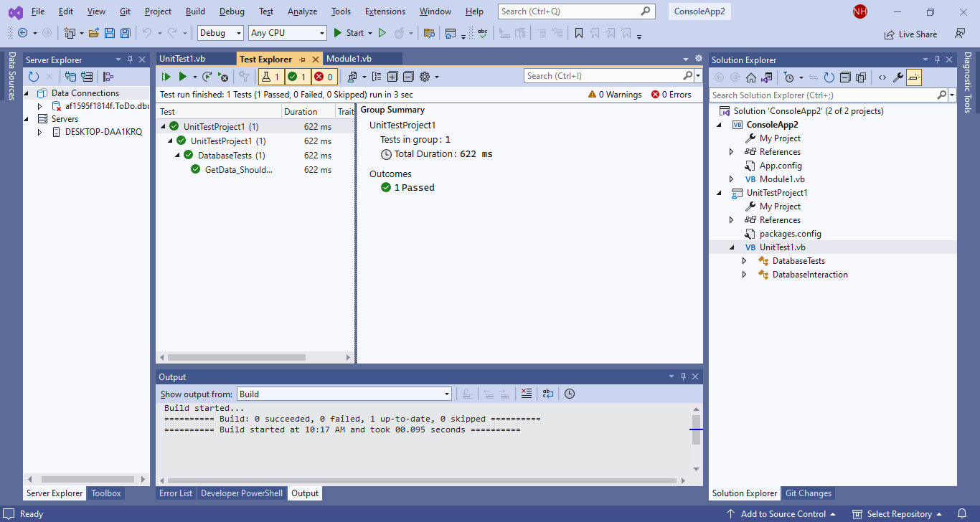The width and height of the screenshot is (980, 522).
Task: Switch to the Module1.vb tab
Action: [x=349, y=59]
